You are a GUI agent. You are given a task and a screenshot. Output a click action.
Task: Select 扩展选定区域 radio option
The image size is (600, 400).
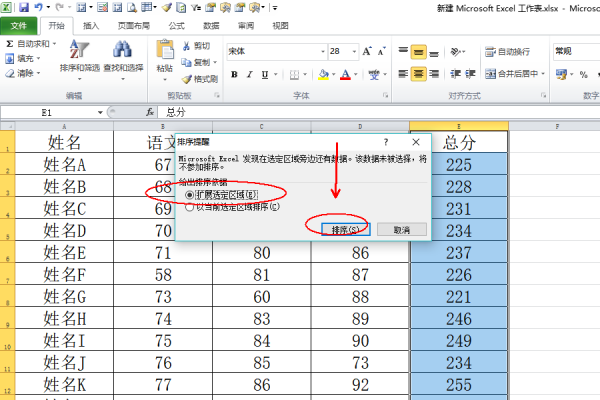click(x=189, y=193)
